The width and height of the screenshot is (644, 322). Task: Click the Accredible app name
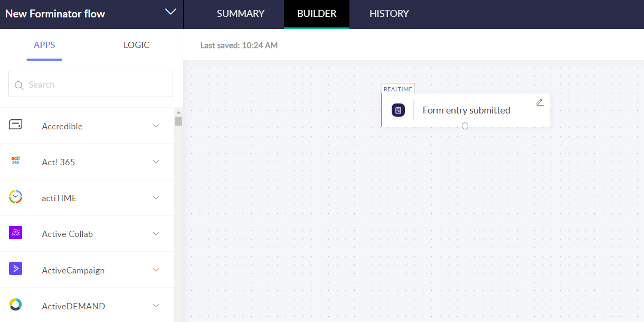pos(62,126)
